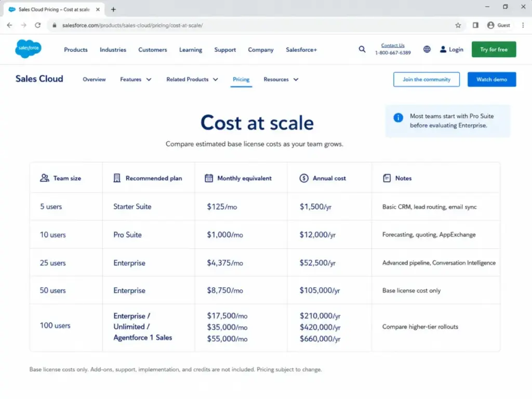Click the Try for free button
The height and width of the screenshot is (399, 532).
click(x=494, y=49)
